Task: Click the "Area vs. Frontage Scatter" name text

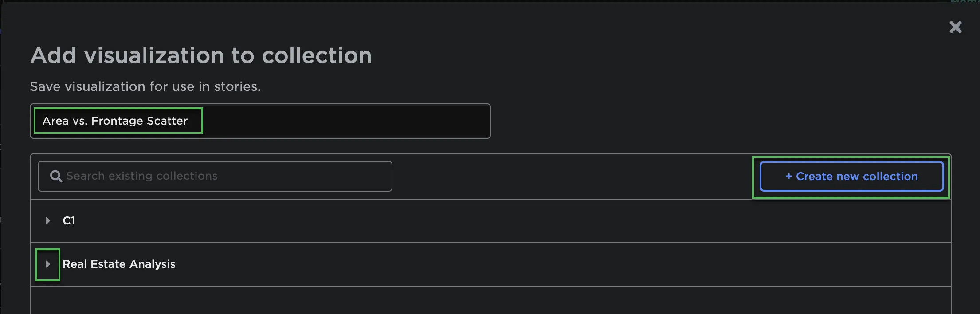Action: (115, 121)
